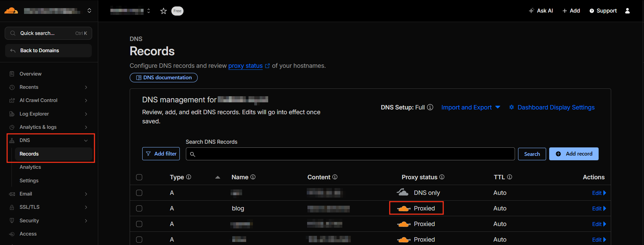Click the AI Crawl Control icon
This screenshot has height=245, width=644.
12,100
